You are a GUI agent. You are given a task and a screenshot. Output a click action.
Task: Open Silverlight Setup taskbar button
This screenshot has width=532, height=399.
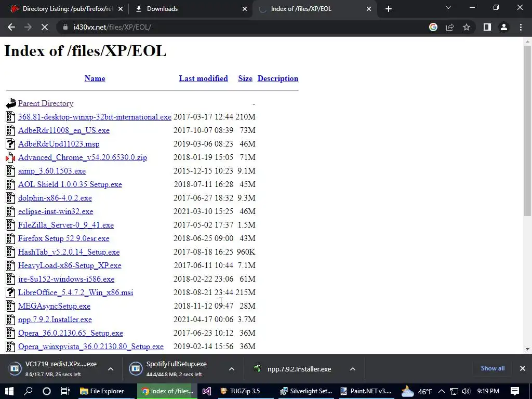(x=305, y=391)
